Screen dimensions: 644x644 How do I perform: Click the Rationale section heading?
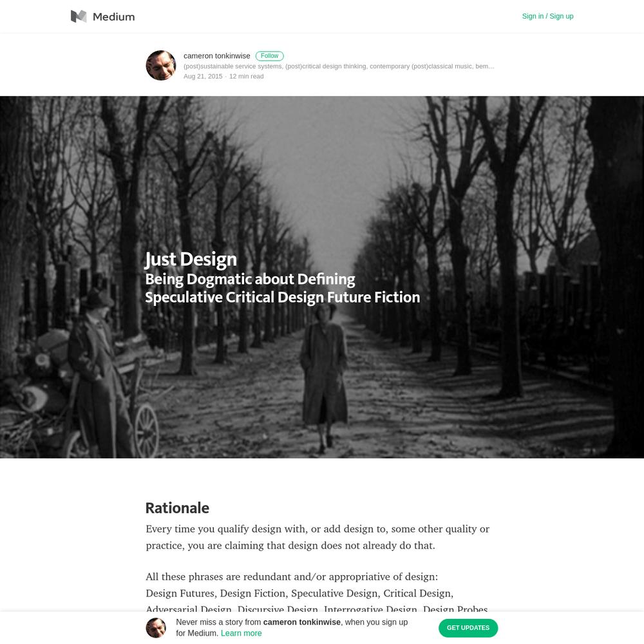[178, 508]
